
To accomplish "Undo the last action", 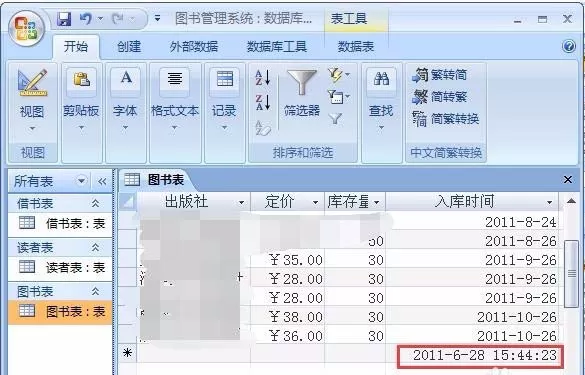I will point(85,19).
